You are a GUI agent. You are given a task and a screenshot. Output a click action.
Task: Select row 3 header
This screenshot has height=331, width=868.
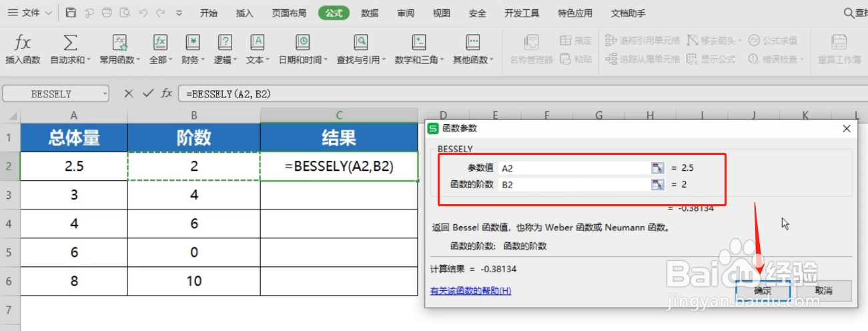click(x=10, y=195)
